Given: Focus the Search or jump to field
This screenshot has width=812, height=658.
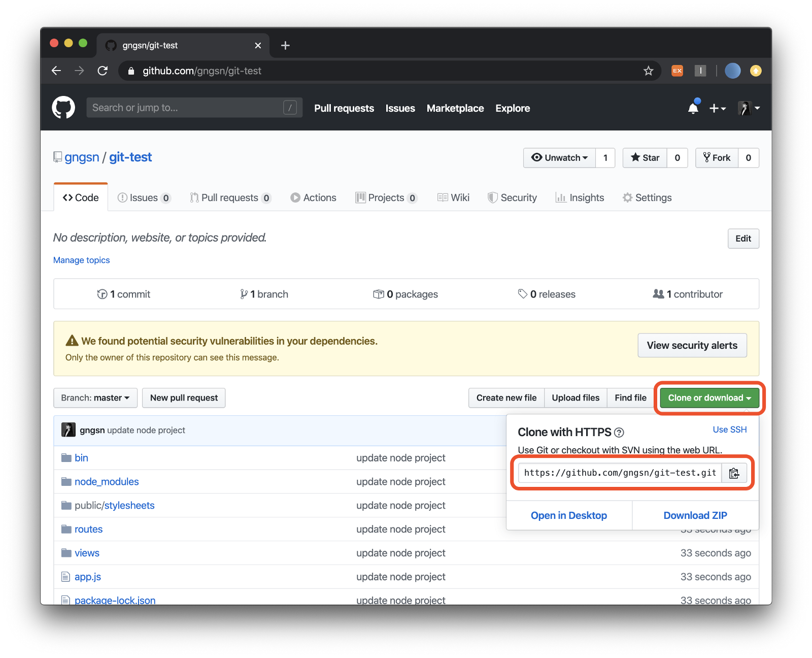Looking at the screenshot, I should coord(194,108).
